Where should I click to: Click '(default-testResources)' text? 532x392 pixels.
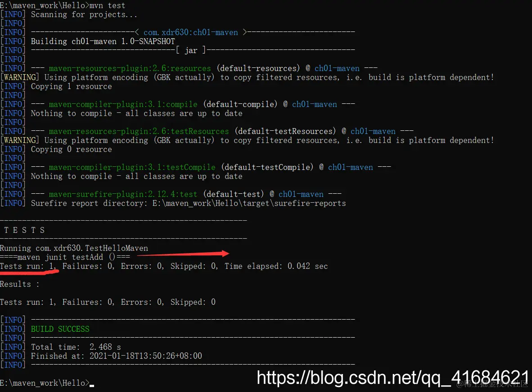(285, 131)
